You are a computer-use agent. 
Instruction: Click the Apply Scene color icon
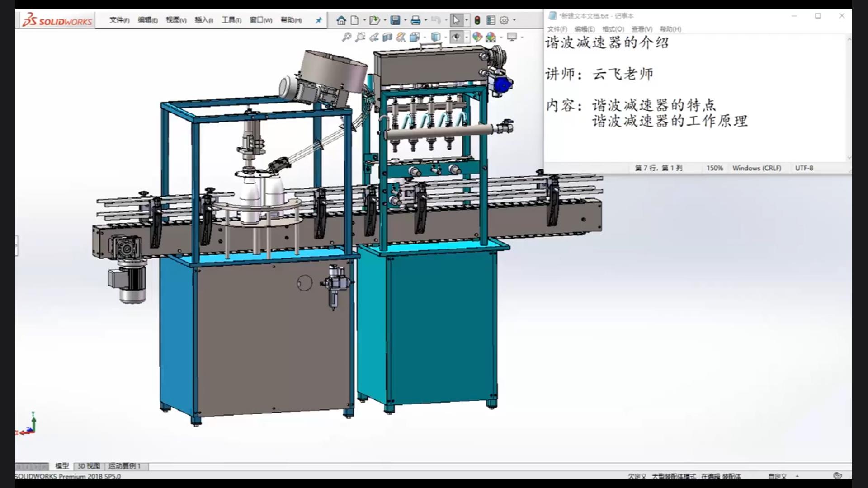point(491,37)
